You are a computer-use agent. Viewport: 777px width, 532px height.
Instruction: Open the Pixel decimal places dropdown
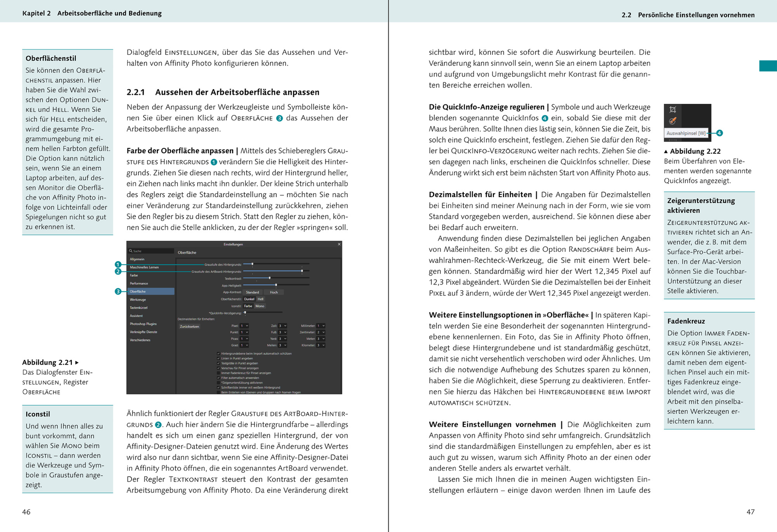coord(244,326)
